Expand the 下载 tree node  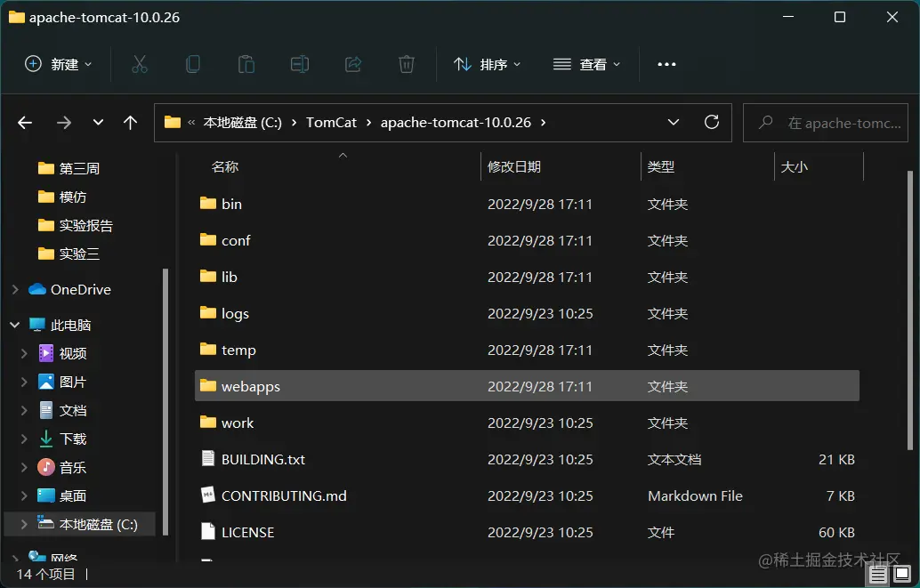24,439
